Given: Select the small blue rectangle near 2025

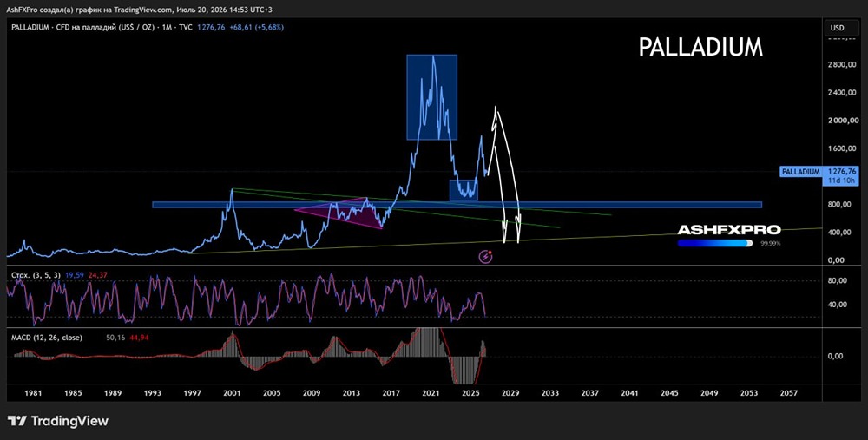Looking at the screenshot, I should click(x=464, y=190).
